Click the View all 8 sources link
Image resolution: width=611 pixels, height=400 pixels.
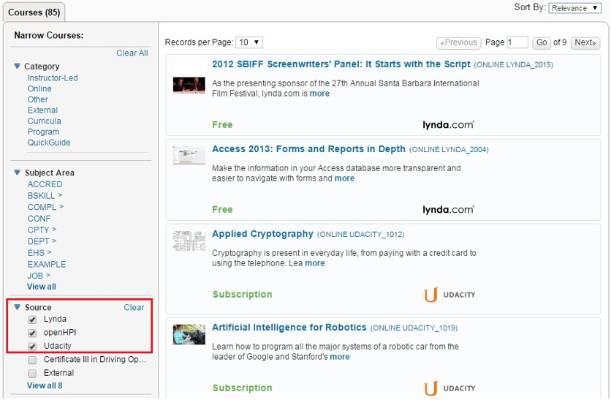(44, 385)
